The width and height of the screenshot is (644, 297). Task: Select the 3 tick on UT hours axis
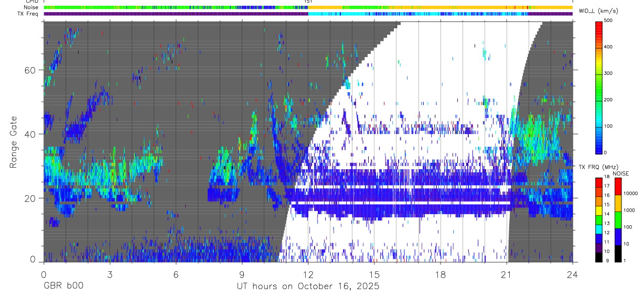pyautogui.click(x=110, y=274)
